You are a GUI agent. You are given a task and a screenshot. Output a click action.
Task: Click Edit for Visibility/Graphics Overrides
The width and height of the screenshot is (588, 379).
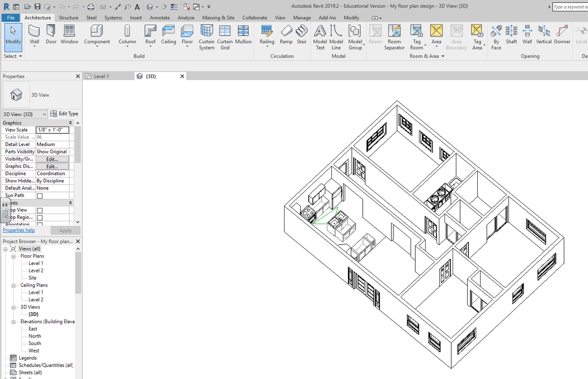coord(52,159)
